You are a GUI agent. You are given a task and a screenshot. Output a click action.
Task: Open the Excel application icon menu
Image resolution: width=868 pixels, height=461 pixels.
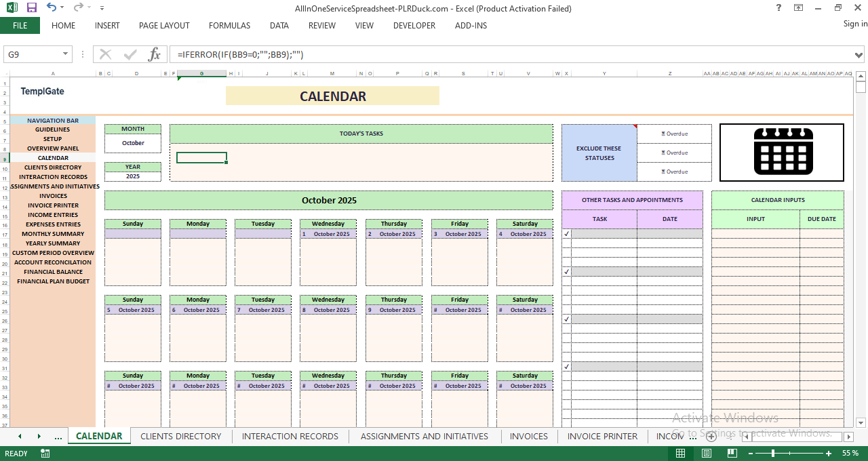(x=12, y=8)
